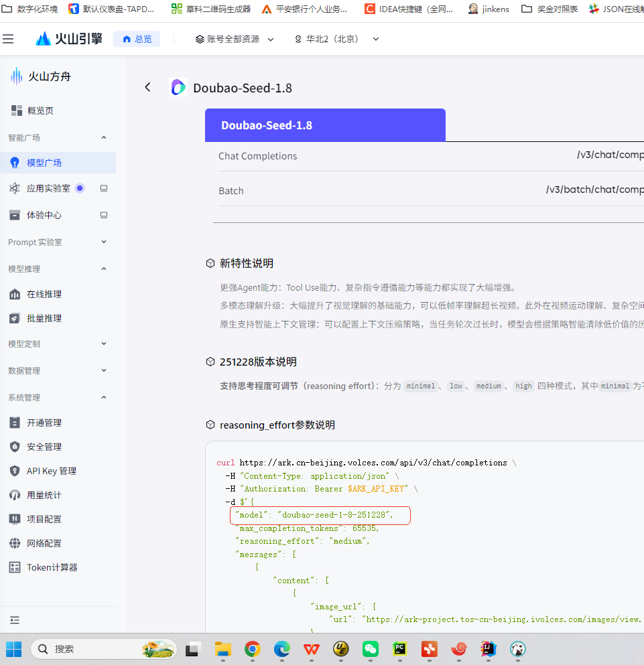Open 体验中心 in the sidebar
The height and width of the screenshot is (665, 644).
44,215
